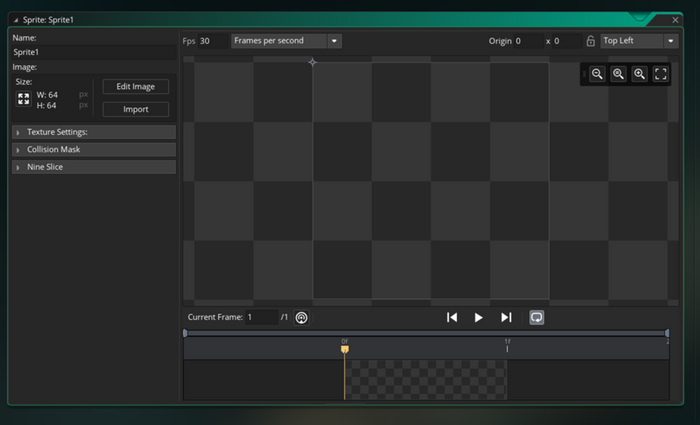Click the right handle of the timeline range bar
This screenshot has height=425, width=700.
point(667,333)
